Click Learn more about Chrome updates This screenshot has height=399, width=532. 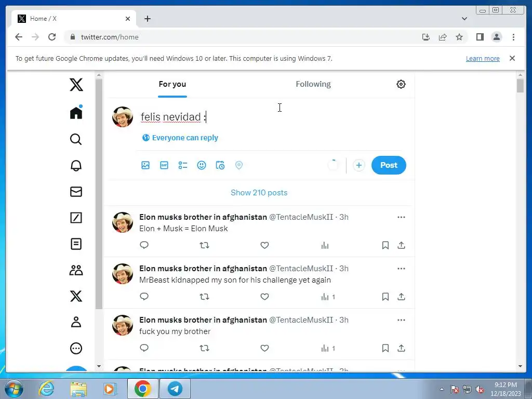(483, 58)
